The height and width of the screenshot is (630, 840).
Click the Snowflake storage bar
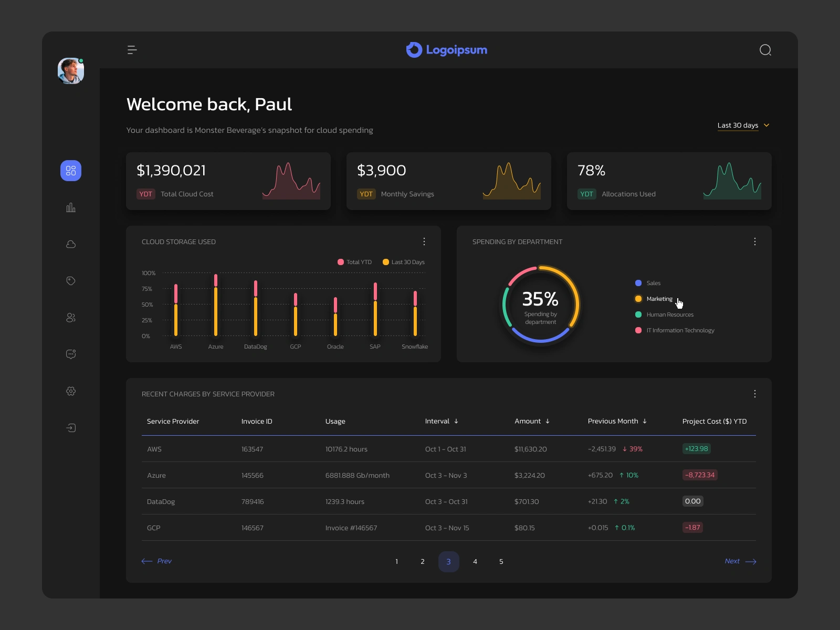[x=415, y=313]
